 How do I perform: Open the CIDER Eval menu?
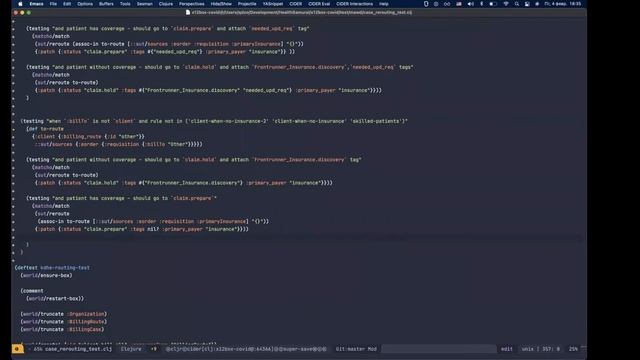pos(319,4)
